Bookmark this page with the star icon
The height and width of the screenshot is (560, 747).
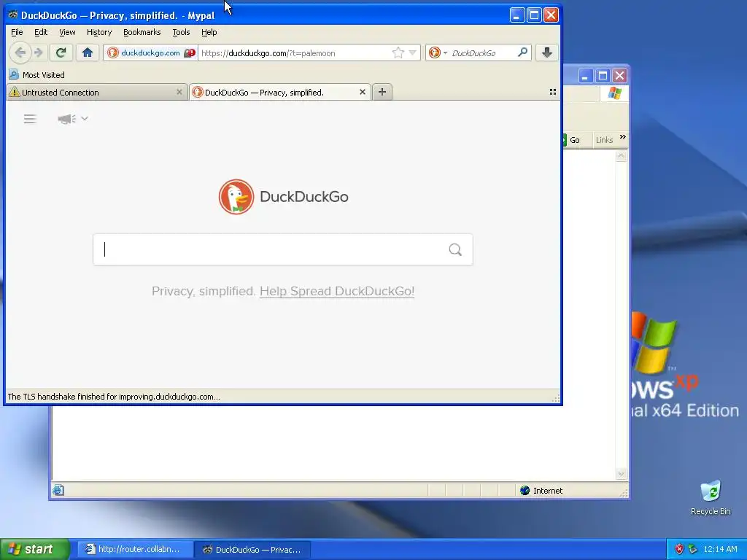pyautogui.click(x=398, y=52)
